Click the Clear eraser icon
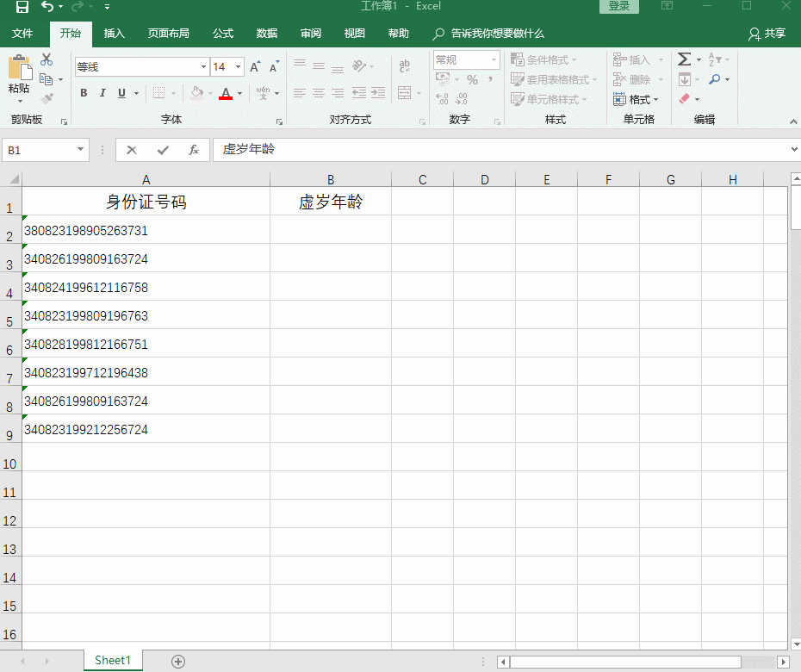This screenshot has height=672, width=801. coord(685,98)
